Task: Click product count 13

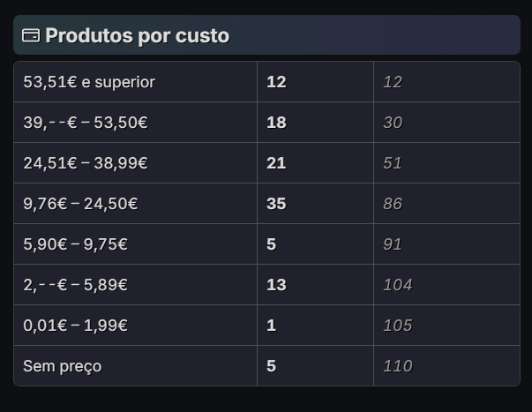Action: [x=276, y=285]
